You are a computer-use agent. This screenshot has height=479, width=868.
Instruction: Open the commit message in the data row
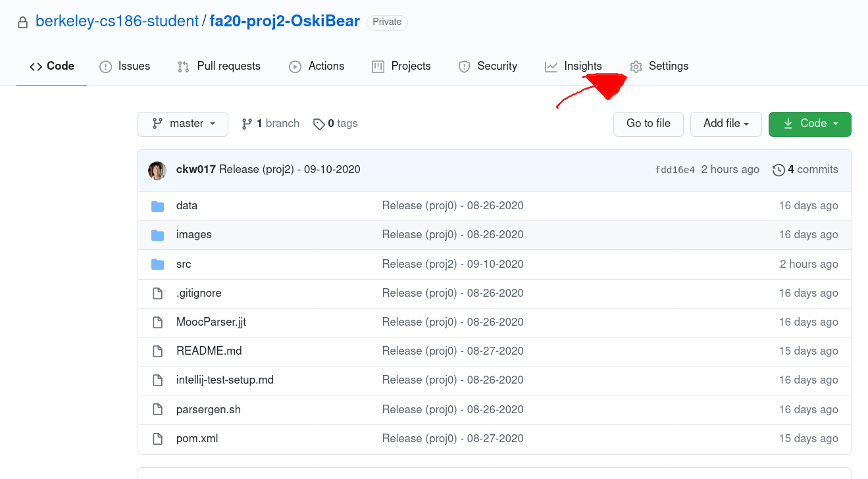point(453,206)
